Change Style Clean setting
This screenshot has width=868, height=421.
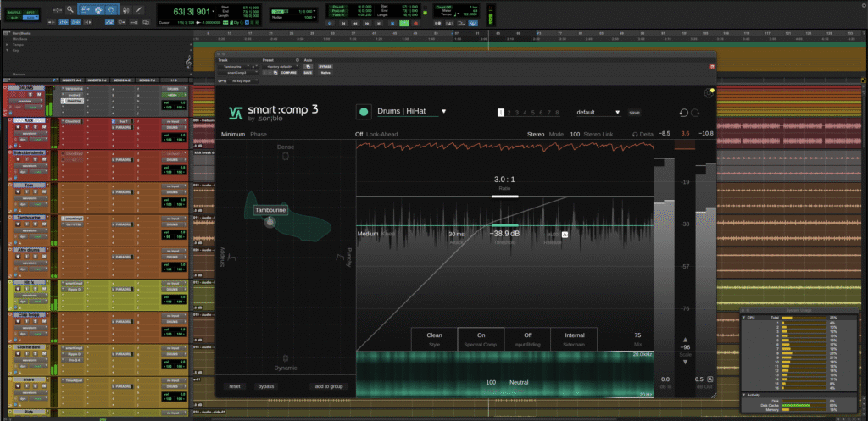coord(434,339)
